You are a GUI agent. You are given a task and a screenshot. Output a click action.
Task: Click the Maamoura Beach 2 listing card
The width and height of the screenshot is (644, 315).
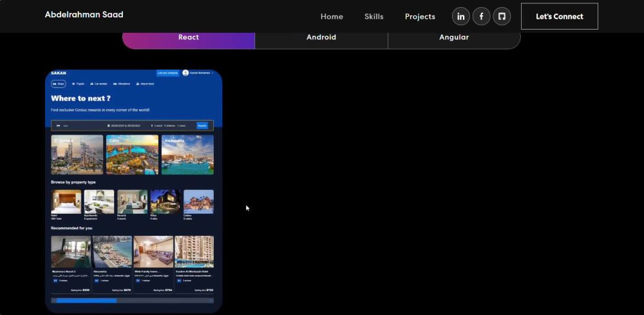(x=71, y=264)
